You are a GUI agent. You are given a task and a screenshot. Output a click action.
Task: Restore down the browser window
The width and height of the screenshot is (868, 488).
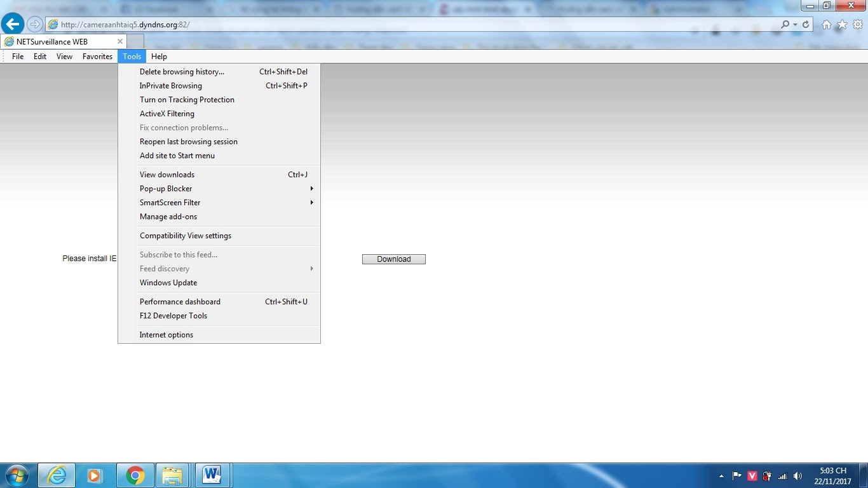[826, 5]
